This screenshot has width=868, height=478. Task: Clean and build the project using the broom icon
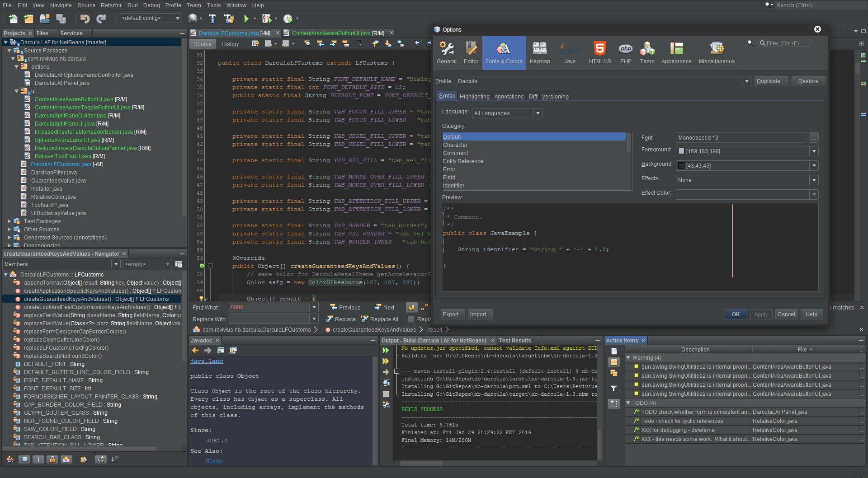(x=229, y=19)
